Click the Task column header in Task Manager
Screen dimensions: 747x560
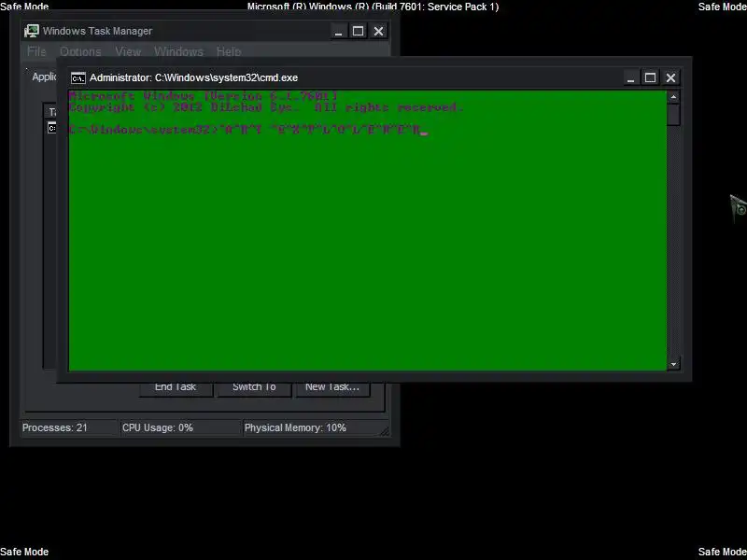[x=51, y=112]
